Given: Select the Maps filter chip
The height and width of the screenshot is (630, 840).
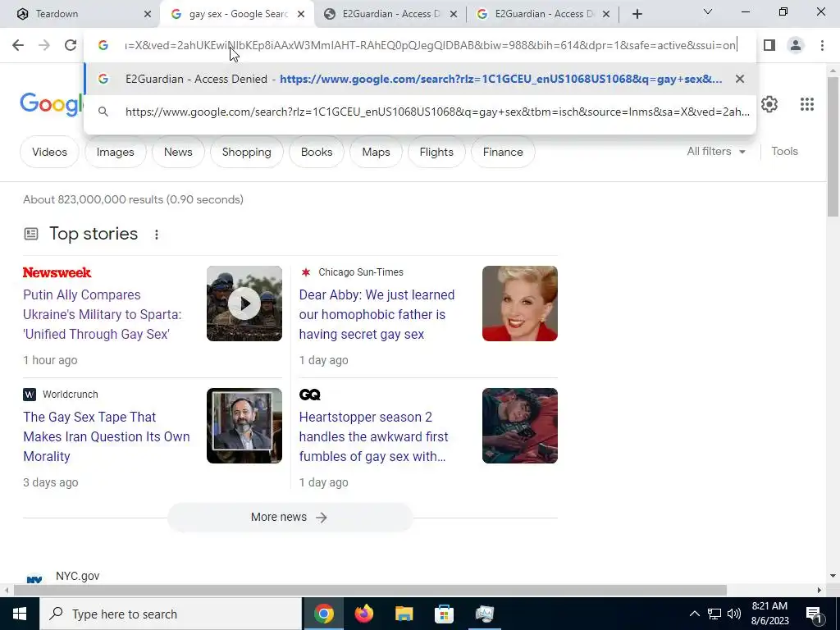Looking at the screenshot, I should (376, 152).
